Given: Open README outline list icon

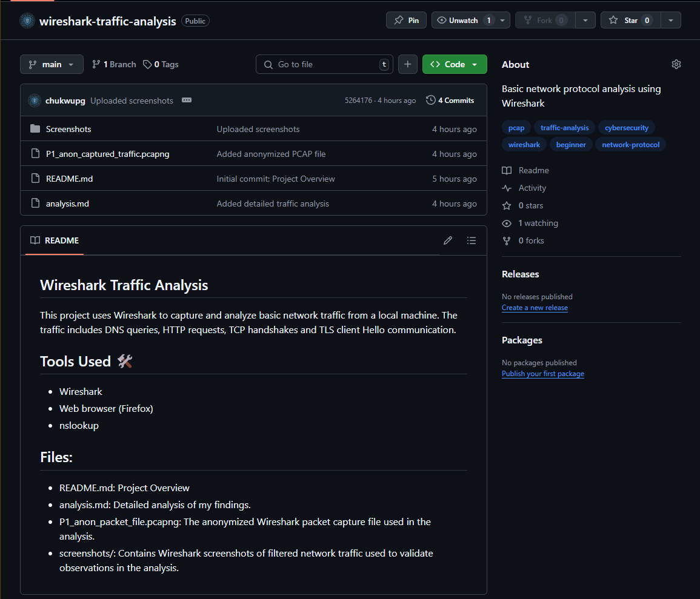Looking at the screenshot, I should point(472,240).
